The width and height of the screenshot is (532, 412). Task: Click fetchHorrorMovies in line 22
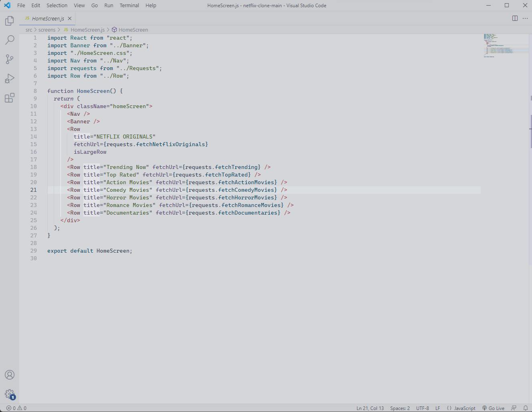246,197
